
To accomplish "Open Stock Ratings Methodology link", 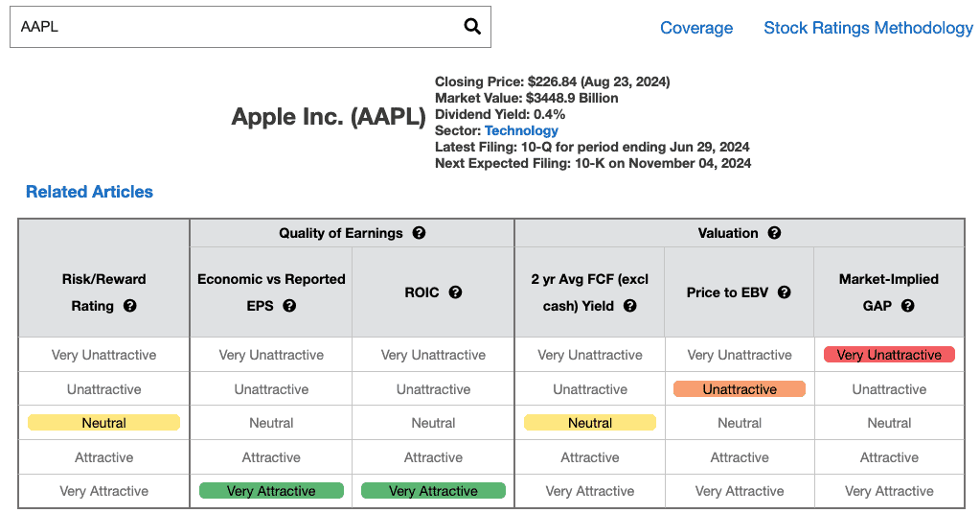I will pyautogui.click(x=868, y=28).
